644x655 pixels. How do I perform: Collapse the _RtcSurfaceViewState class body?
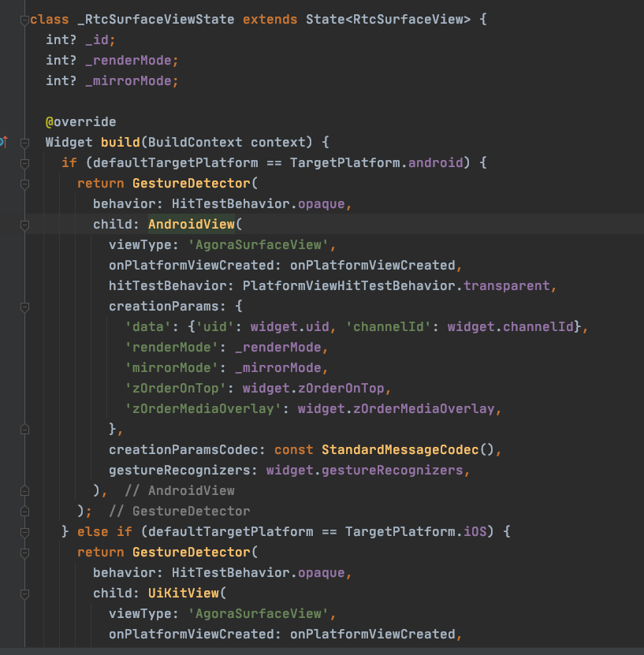(x=24, y=18)
